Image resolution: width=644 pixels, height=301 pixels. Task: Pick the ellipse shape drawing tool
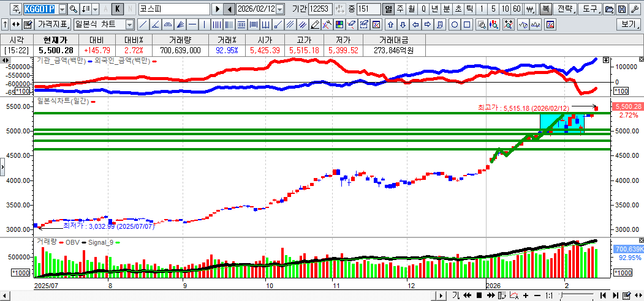[x=455, y=24]
